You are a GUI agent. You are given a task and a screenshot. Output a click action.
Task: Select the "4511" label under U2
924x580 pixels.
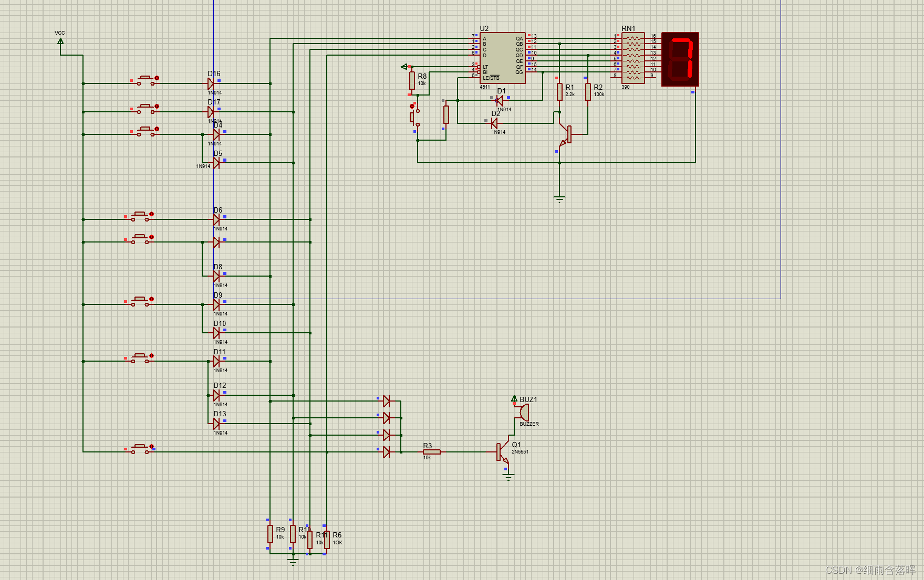tap(485, 87)
